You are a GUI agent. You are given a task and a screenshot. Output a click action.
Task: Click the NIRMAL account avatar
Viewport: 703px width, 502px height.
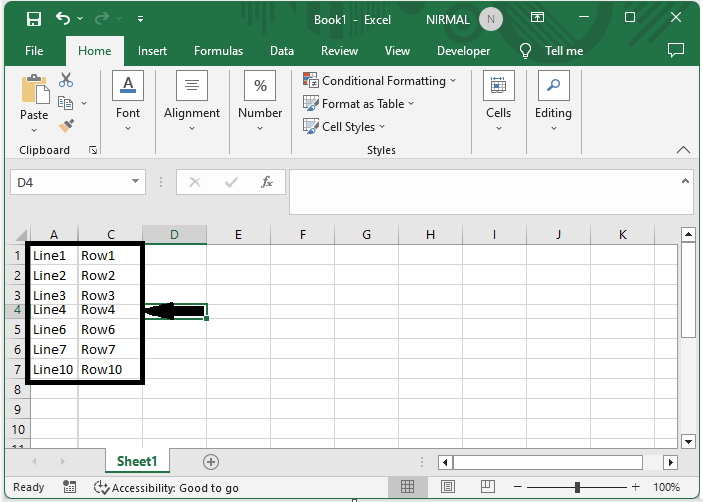[490, 19]
